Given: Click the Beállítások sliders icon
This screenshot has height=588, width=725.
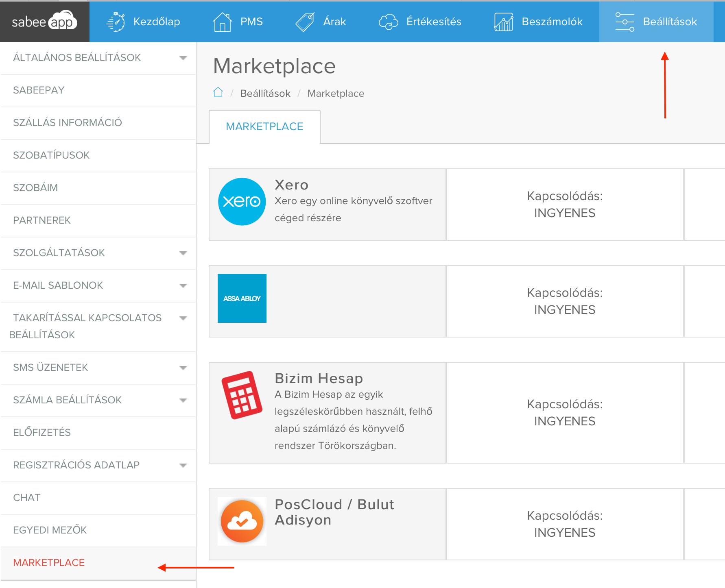Looking at the screenshot, I should 625,22.
